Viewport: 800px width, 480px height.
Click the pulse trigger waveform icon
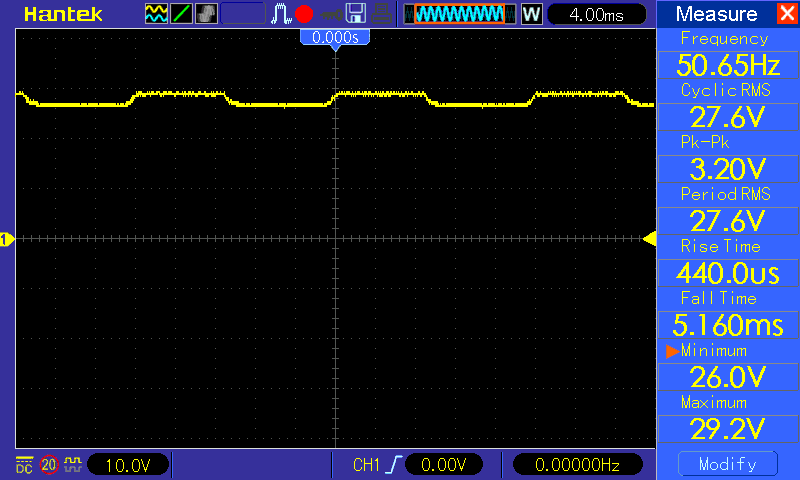pos(281,14)
